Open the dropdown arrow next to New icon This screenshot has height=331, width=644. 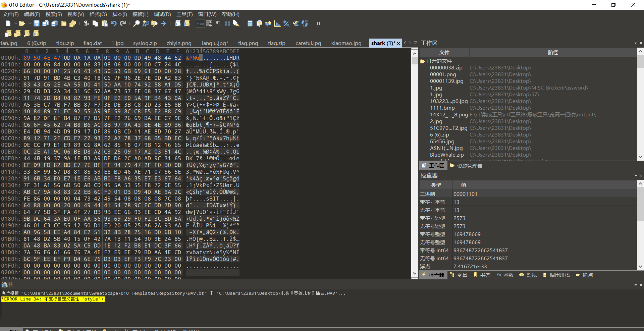(x=15, y=23)
